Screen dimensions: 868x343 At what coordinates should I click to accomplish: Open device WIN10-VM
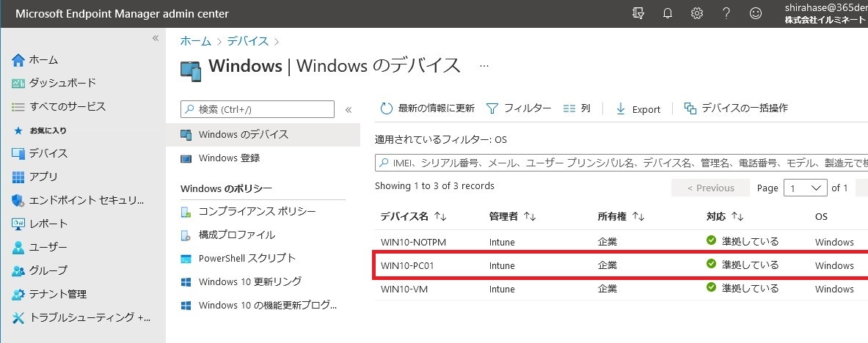(404, 289)
